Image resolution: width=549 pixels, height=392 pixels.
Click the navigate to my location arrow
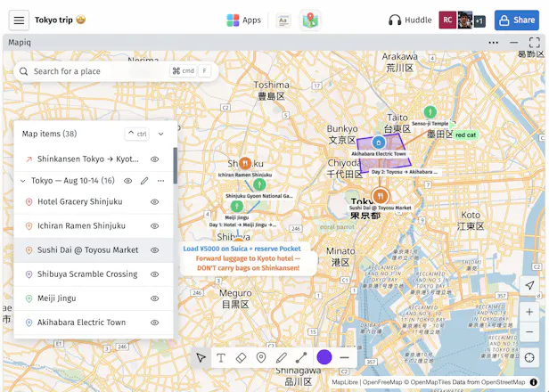coord(529,285)
